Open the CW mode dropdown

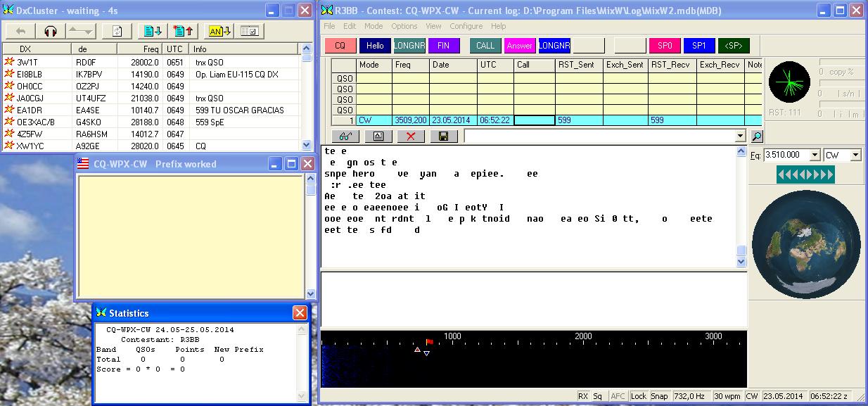click(855, 155)
